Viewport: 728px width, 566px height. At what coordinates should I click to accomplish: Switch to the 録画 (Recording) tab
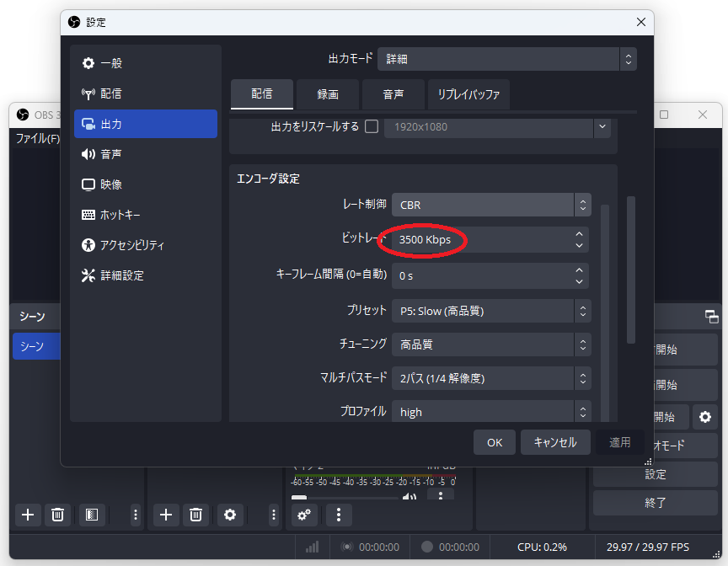pos(328,94)
